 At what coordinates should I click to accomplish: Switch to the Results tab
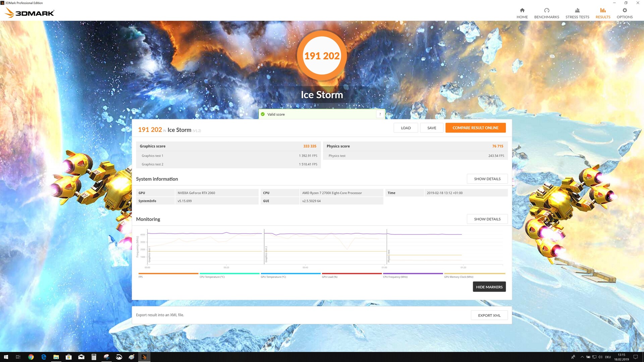(x=603, y=13)
